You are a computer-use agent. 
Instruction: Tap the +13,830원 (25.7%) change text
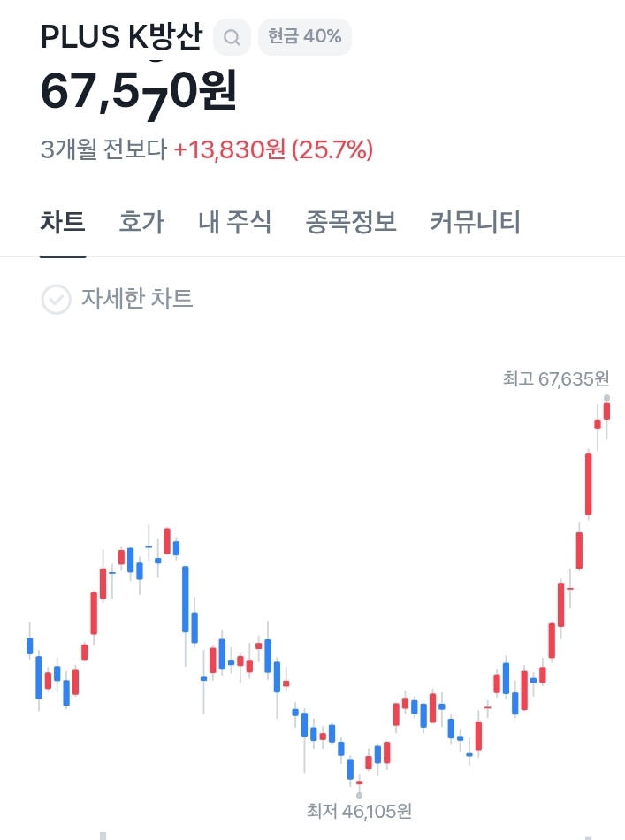tap(273, 149)
